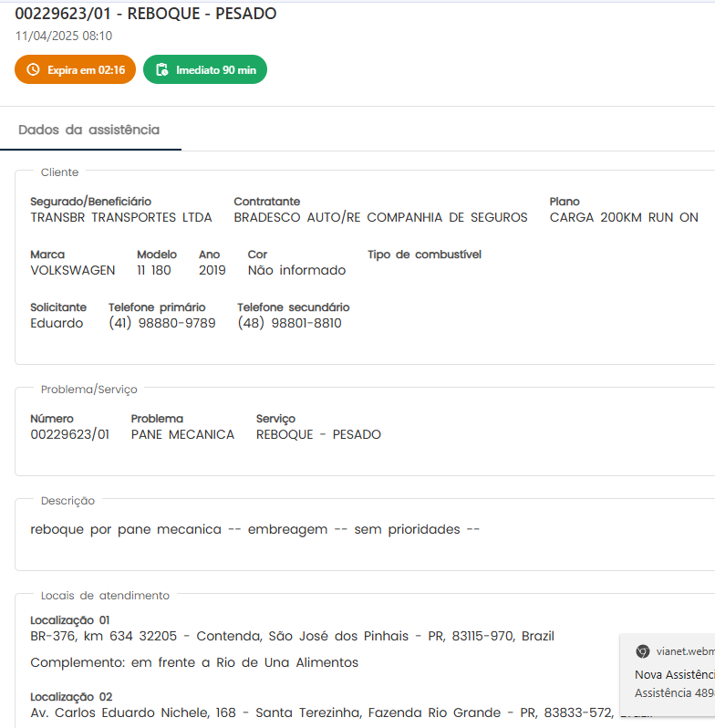Click modelo value '11 180'
Viewport: 715px width, 728px height.
(154, 270)
